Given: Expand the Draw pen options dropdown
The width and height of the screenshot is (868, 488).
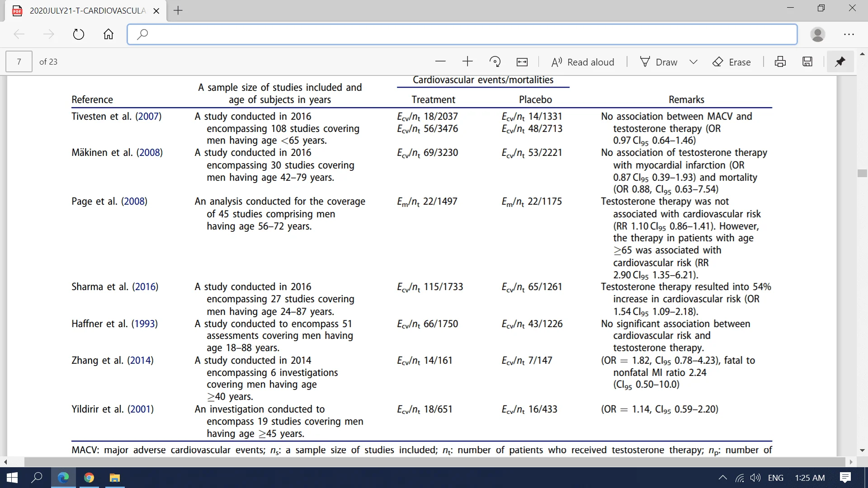Looking at the screenshot, I should pyautogui.click(x=693, y=62).
